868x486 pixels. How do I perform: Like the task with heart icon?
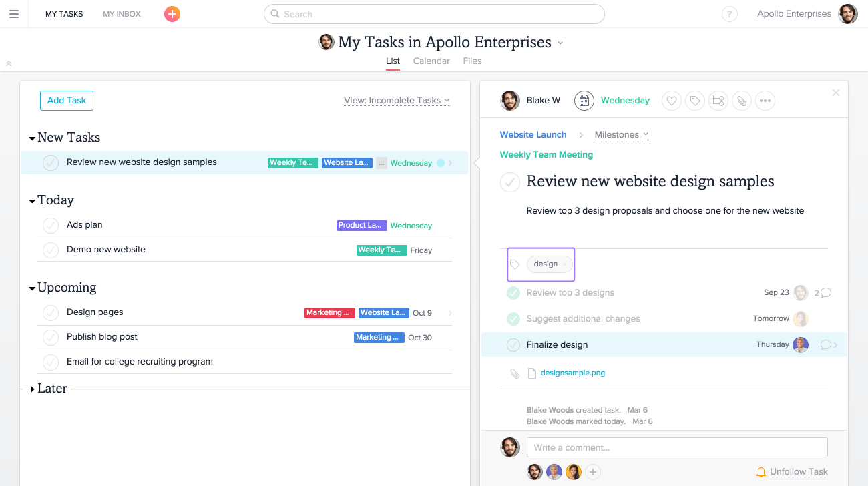pyautogui.click(x=672, y=101)
